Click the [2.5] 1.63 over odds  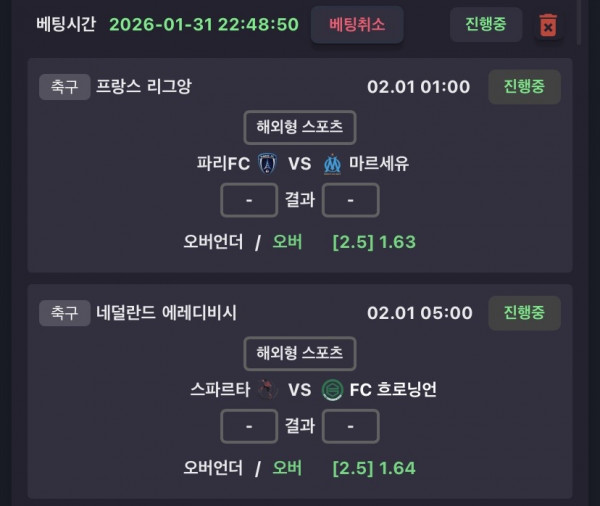[374, 241]
